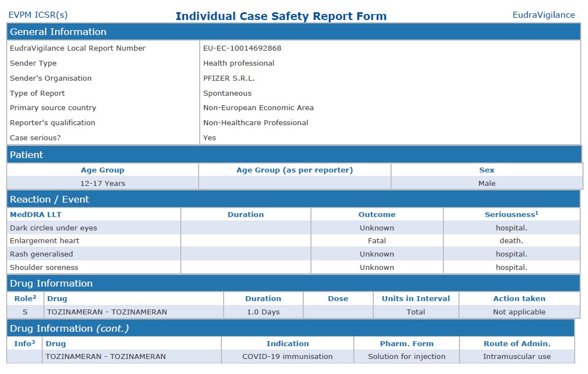The height and width of the screenshot is (374, 588).
Task: Select the Yes value for Case serious
Action: 210,137
